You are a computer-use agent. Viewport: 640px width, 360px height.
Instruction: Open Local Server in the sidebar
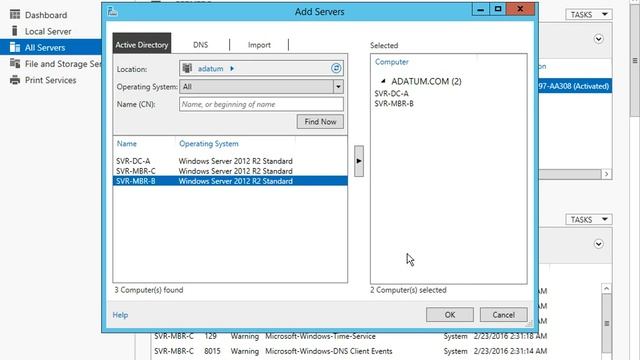[x=48, y=31]
